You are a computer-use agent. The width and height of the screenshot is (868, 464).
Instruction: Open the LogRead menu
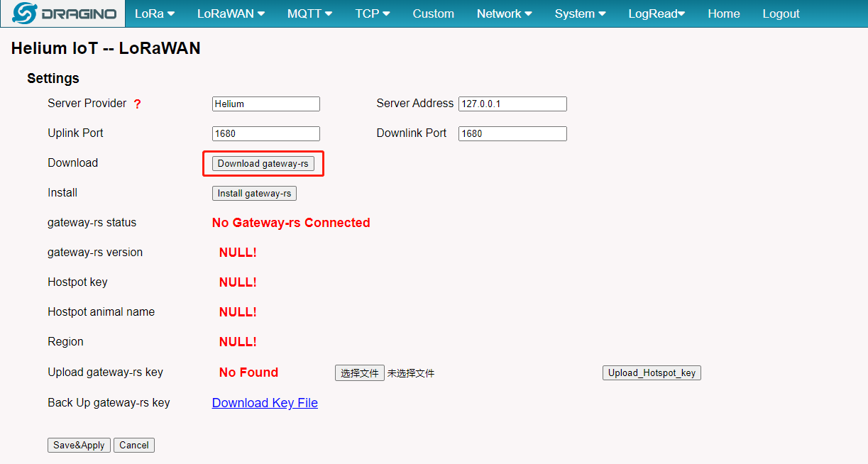pyautogui.click(x=657, y=13)
